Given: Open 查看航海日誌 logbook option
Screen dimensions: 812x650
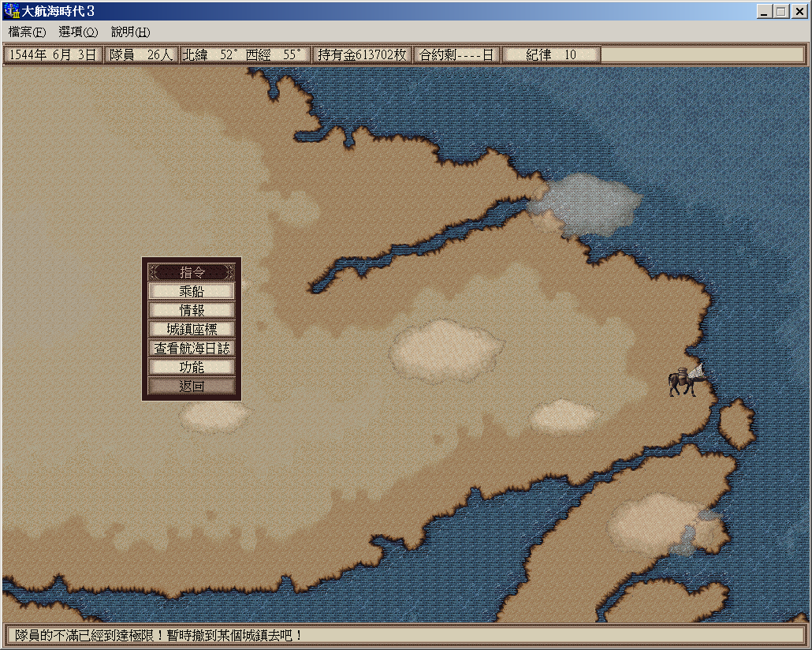Looking at the screenshot, I should coord(192,348).
